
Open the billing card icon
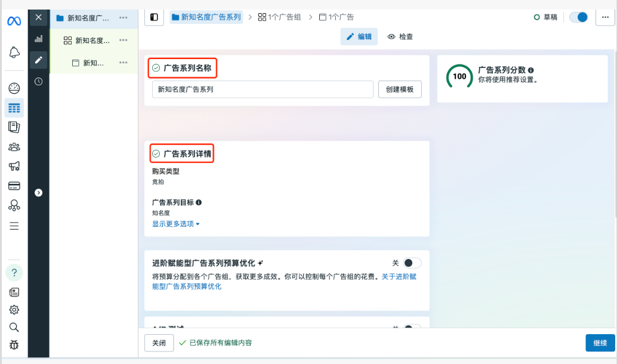pos(14,186)
